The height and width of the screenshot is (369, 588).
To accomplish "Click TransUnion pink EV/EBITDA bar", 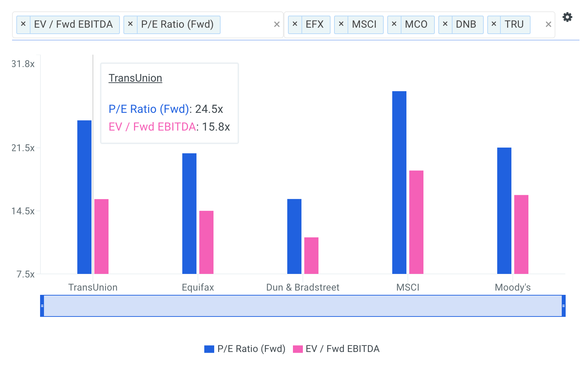I will (101, 237).
